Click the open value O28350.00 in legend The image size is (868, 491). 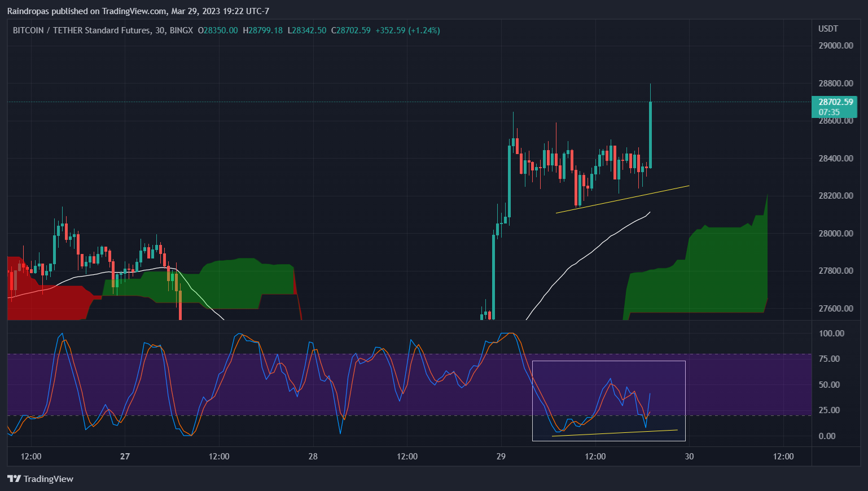(218, 30)
